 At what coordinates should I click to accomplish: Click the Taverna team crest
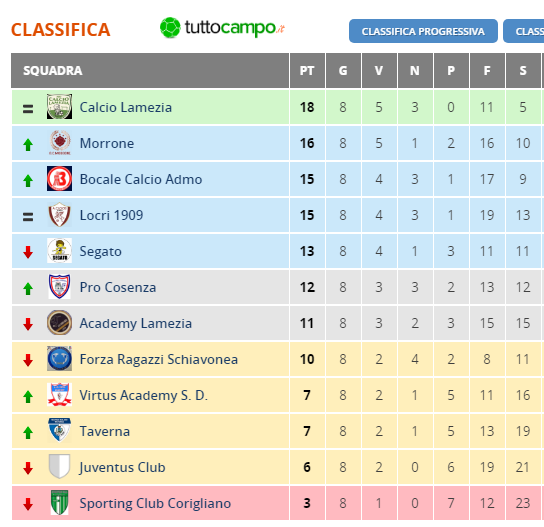click(59, 431)
